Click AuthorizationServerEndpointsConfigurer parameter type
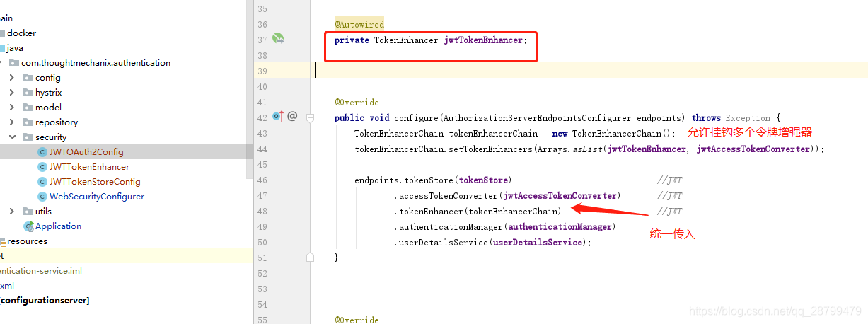 (537, 118)
